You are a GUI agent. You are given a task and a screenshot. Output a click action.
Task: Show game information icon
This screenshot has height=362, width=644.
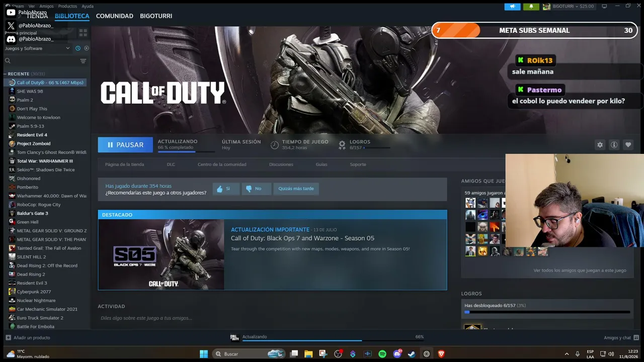click(614, 145)
